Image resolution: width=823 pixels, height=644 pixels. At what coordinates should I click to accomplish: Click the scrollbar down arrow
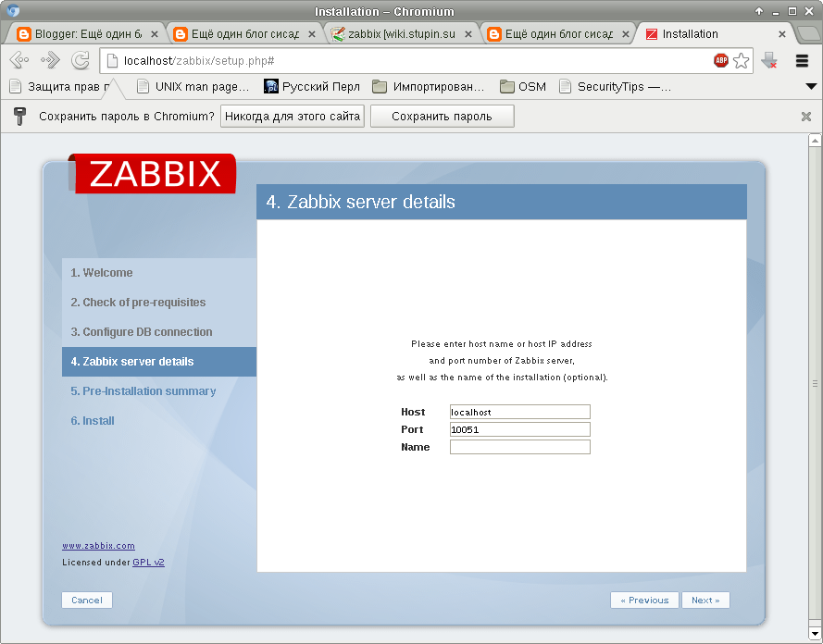click(x=815, y=634)
